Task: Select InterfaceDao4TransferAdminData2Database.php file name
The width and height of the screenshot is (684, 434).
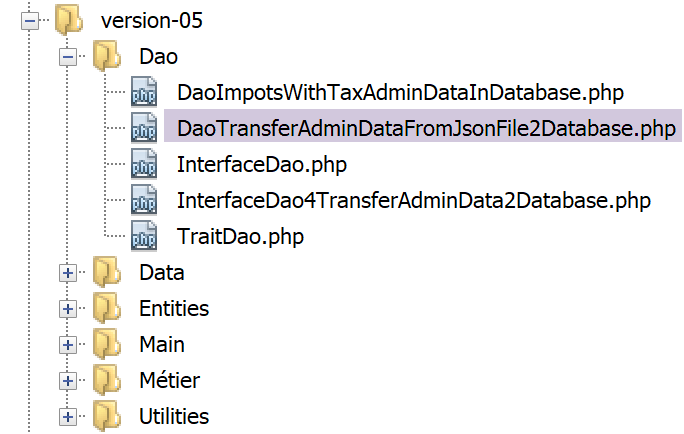Action: click(x=414, y=201)
